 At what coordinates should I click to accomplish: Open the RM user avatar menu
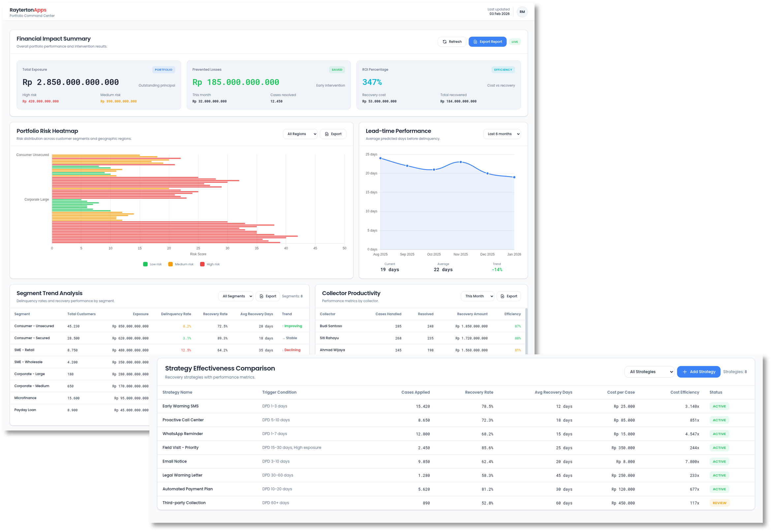[x=522, y=12]
